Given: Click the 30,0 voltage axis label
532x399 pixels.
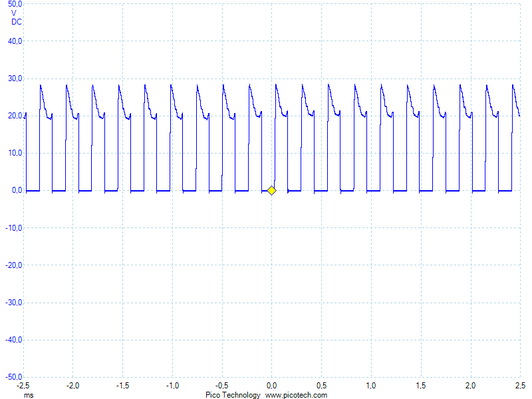Looking at the screenshot, I should (x=15, y=78).
